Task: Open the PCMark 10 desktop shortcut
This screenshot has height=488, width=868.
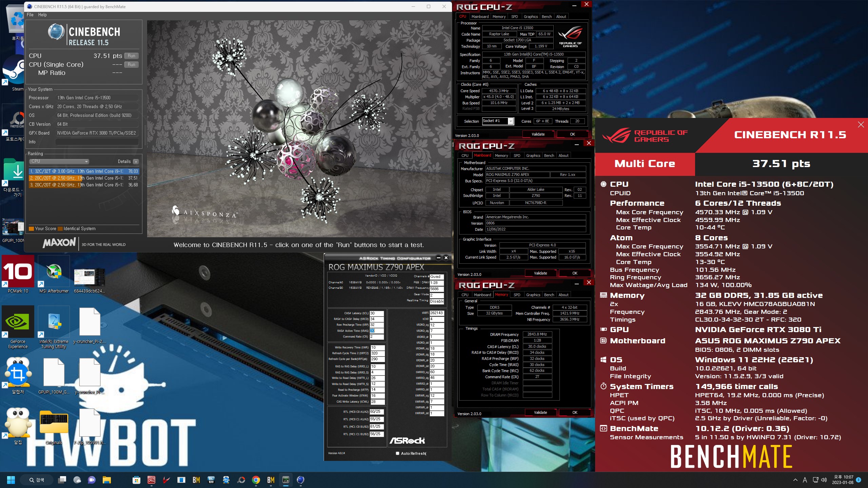Action: [x=18, y=274]
